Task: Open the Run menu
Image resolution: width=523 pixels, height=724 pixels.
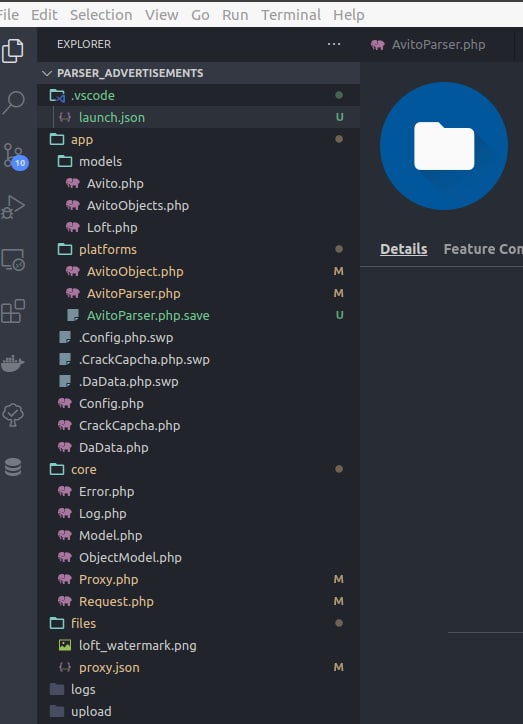Action: [x=235, y=15]
